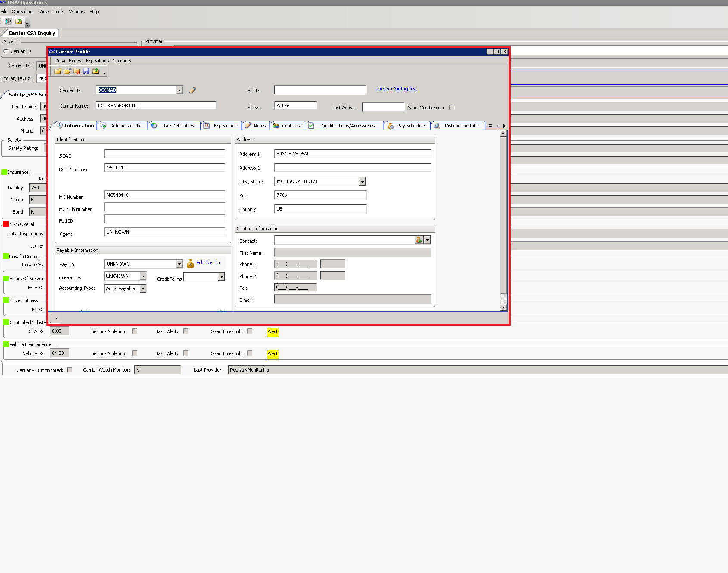The height and width of the screenshot is (573, 728).
Task: Click the Pay Schedule tab icon
Action: [x=390, y=126]
